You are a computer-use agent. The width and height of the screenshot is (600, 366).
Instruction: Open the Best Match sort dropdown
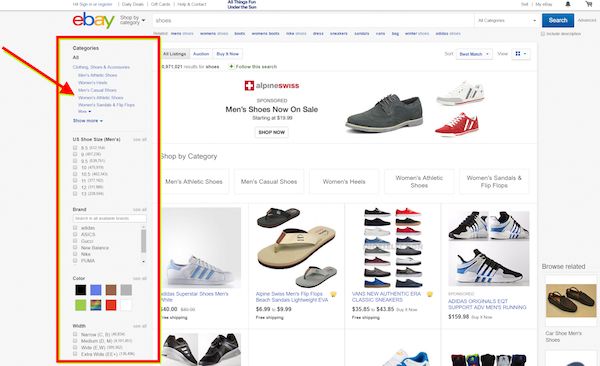(474, 54)
